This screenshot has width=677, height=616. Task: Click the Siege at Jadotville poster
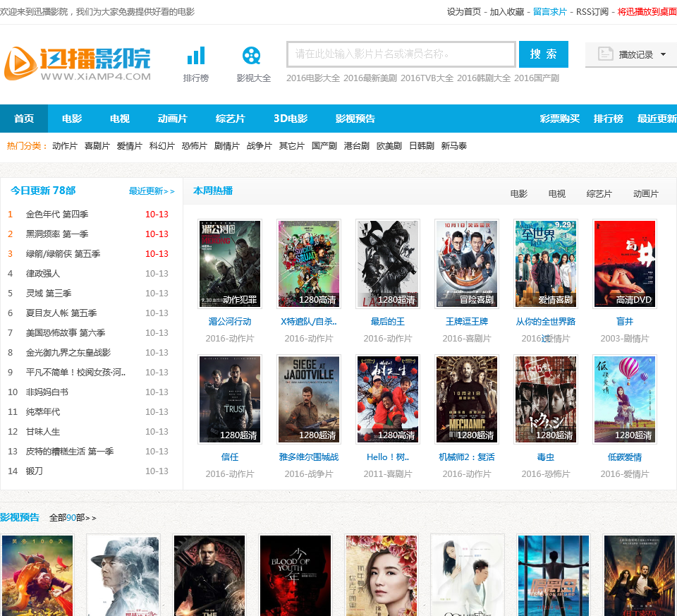click(309, 399)
